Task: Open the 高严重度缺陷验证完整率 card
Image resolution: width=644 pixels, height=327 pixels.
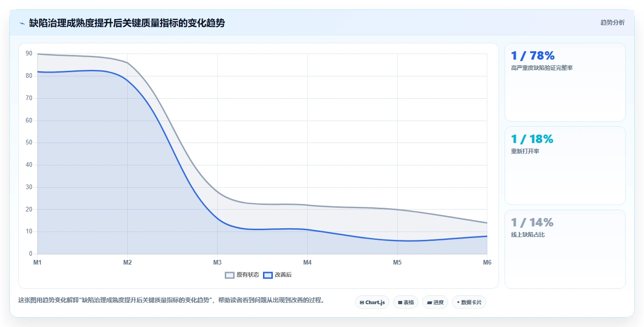Action: pyautogui.click(x=565, y=82)
